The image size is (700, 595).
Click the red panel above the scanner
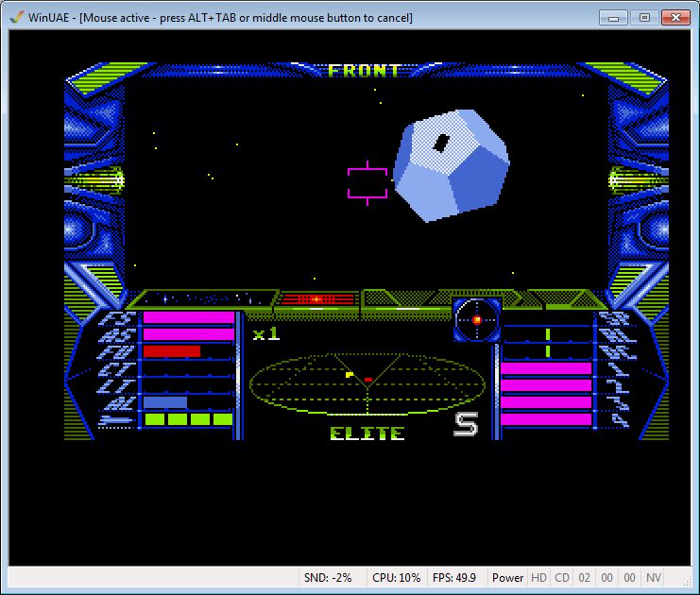click(317, 298)
